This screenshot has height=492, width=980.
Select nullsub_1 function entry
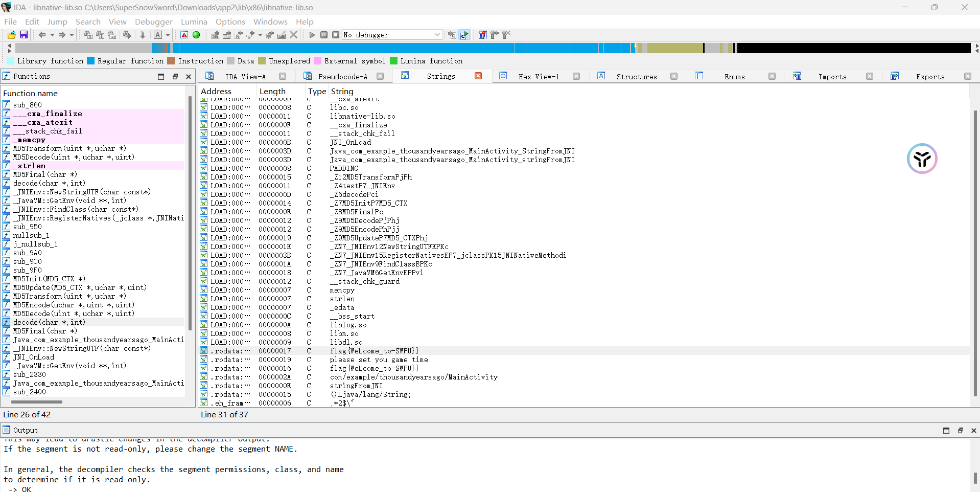pos(94,235)
